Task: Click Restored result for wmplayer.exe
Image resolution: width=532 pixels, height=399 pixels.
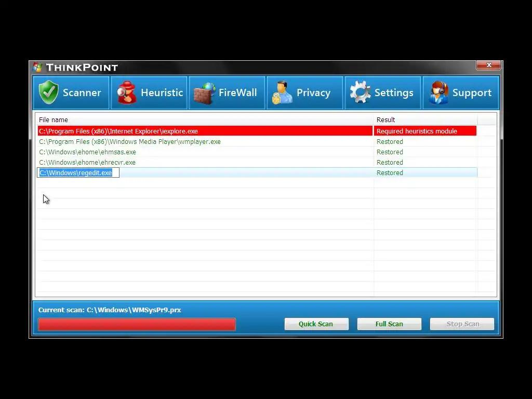Action: coord(390,141)
